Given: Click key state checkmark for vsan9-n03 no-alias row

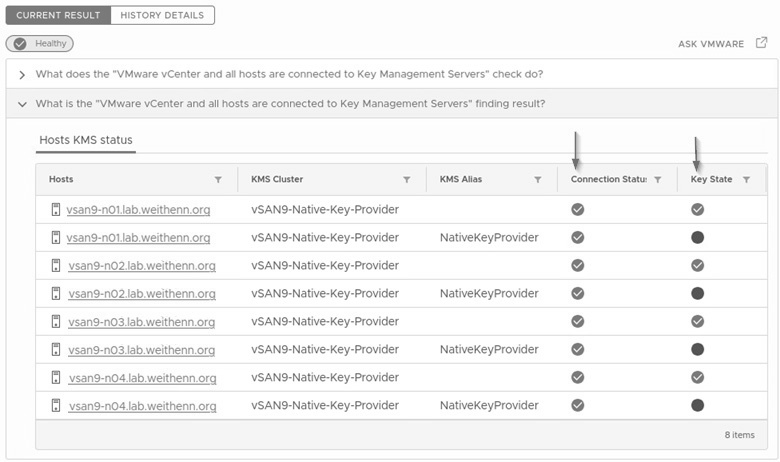Looking at the screenshot, I should pyautogui.click(x=697, y=321).
